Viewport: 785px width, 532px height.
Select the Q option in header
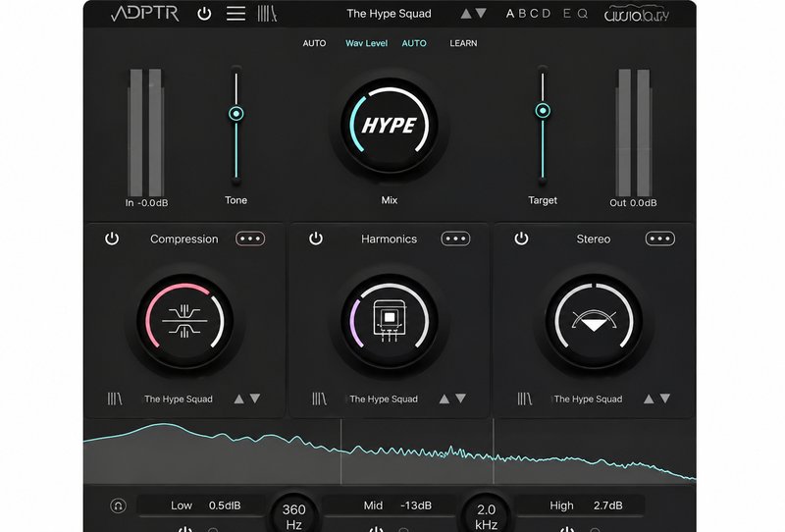pyautogui.click(x=582, y=14)
